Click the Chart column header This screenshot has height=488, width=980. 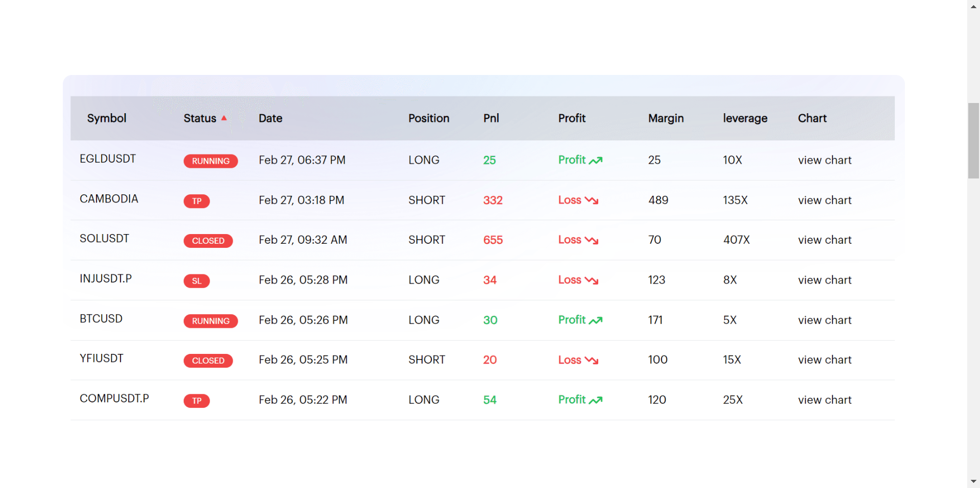pos(812,118)
